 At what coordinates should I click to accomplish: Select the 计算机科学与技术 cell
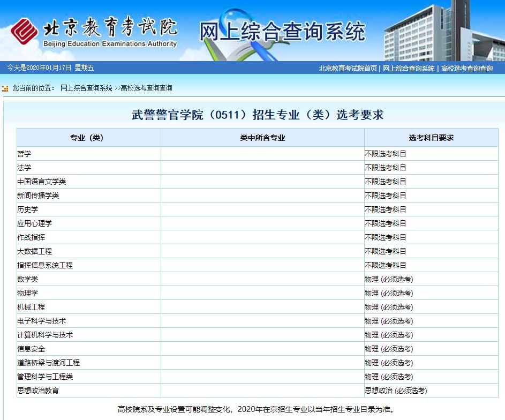tap(88, 335)
